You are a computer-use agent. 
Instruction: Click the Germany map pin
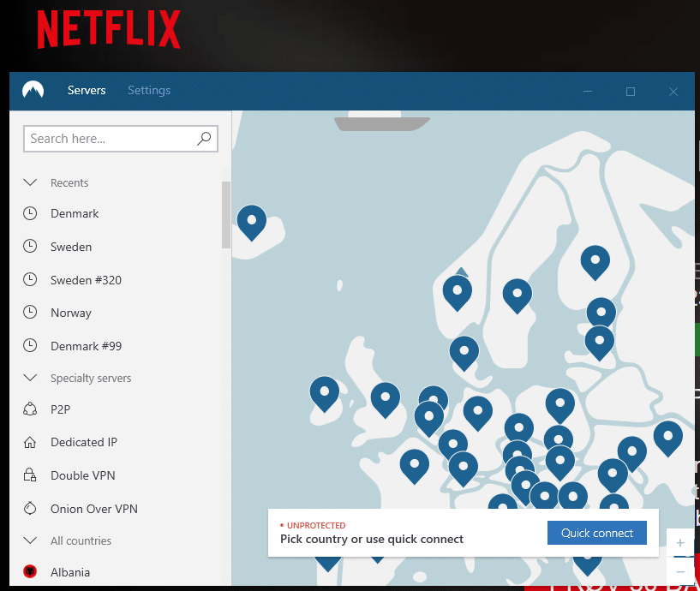(478, 414)
